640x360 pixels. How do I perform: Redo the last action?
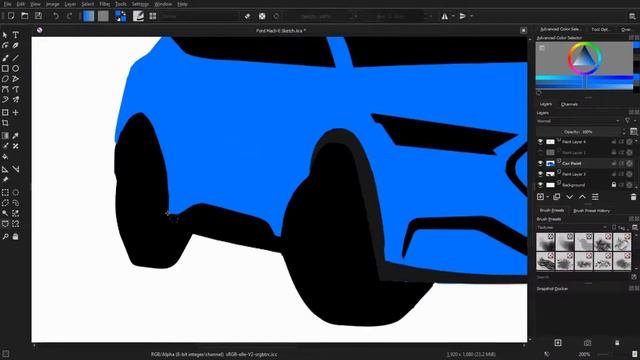tap(69, 16)
